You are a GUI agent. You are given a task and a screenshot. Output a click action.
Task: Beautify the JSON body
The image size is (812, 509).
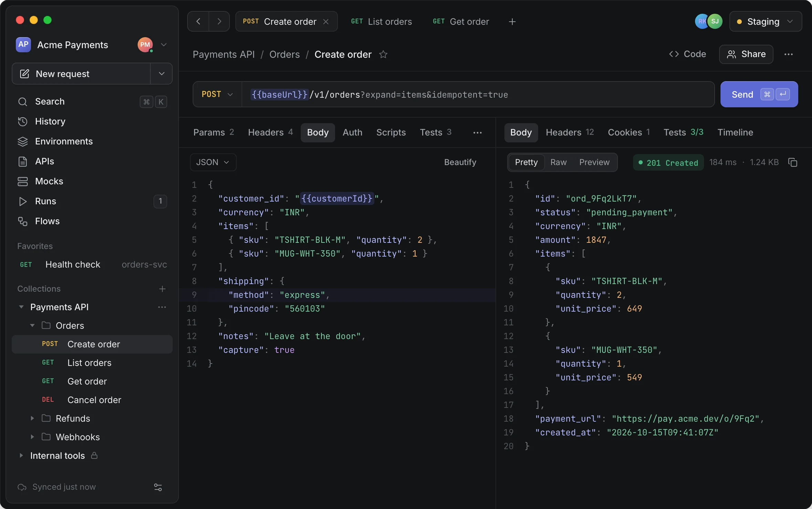point(460,162)
